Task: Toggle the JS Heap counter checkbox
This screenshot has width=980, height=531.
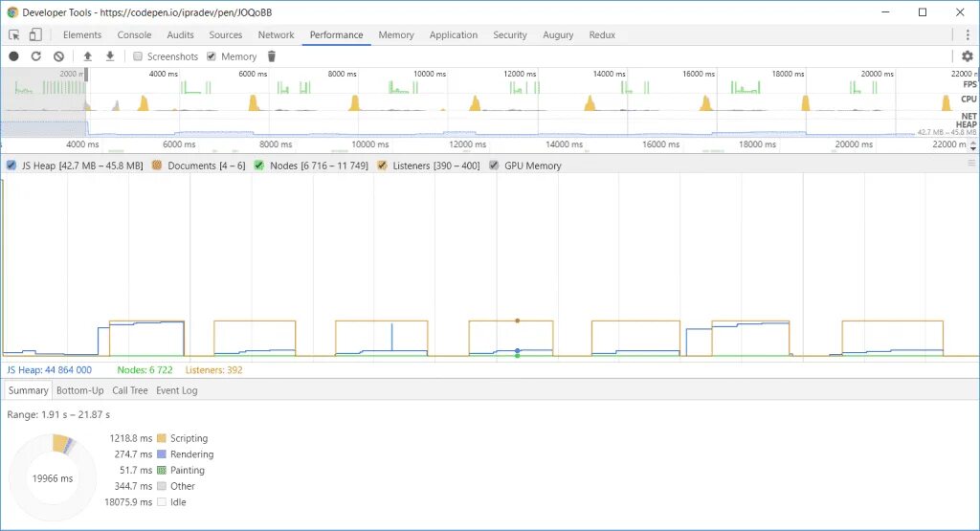Action: pyautogui.click(x=11, y=166)
